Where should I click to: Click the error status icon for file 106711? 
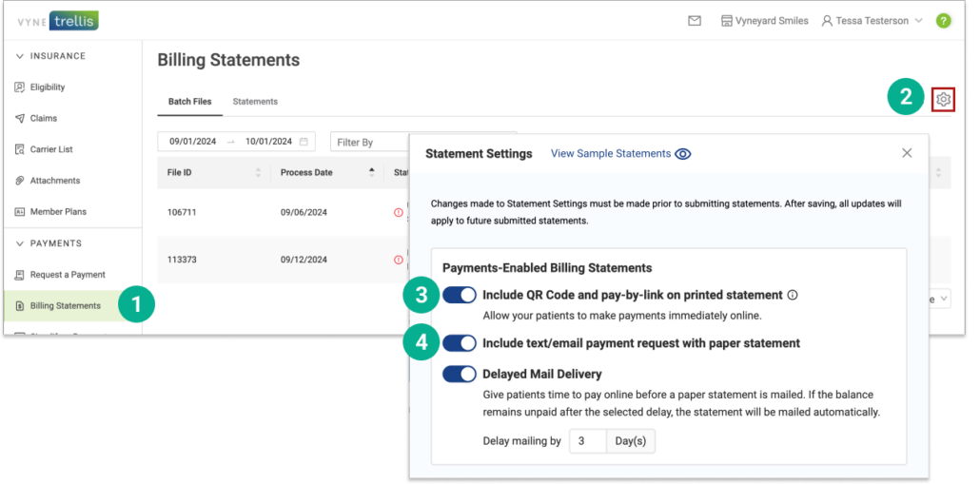398,212
